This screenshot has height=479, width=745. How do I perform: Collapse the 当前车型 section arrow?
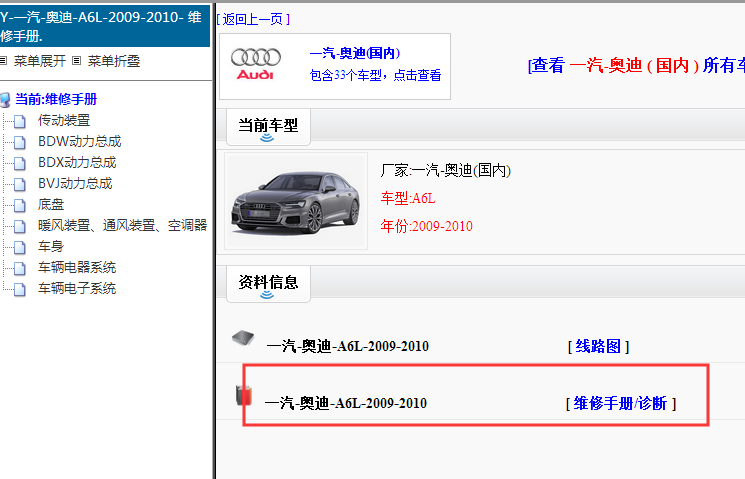click(267, 138)
